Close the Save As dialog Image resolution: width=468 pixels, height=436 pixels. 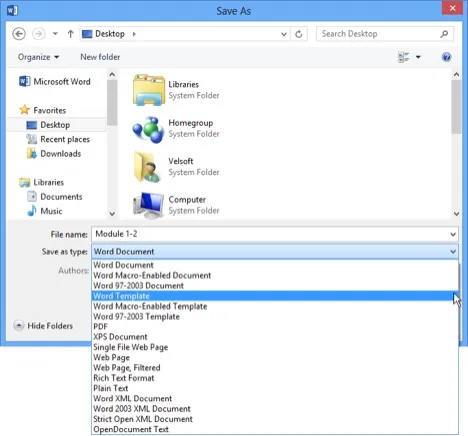click(x=452, y=8)
